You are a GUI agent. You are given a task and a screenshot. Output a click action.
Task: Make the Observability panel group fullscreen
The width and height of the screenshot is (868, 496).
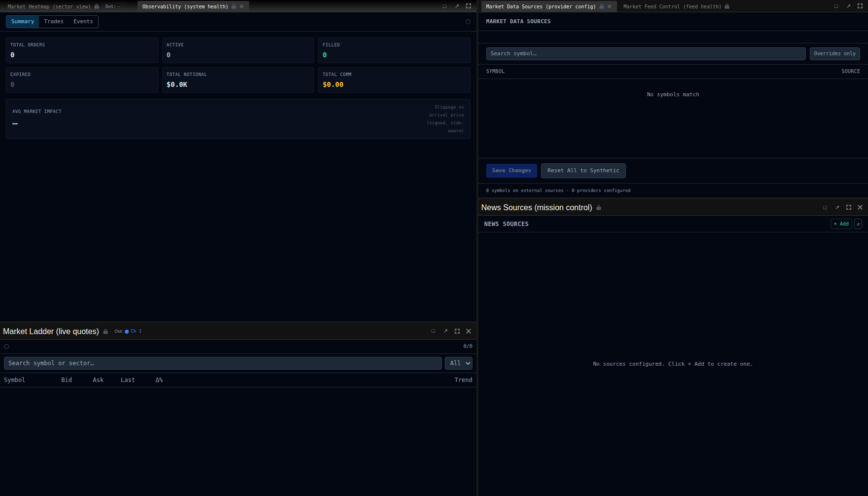(469, 6)
